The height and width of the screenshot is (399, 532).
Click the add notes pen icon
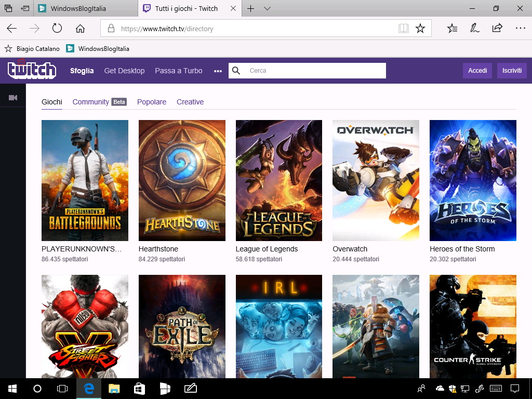(474, 28)
